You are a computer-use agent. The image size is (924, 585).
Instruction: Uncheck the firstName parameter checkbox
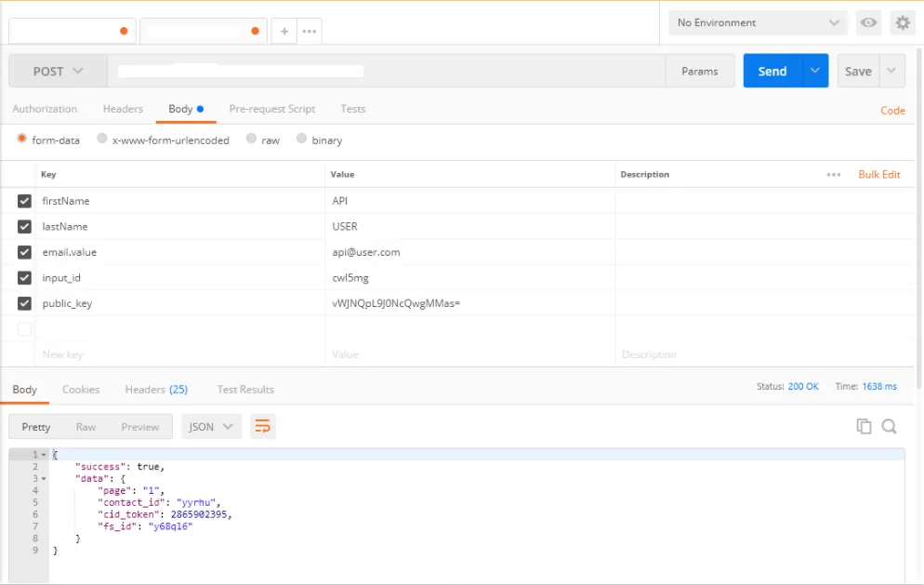click(24, 201)
